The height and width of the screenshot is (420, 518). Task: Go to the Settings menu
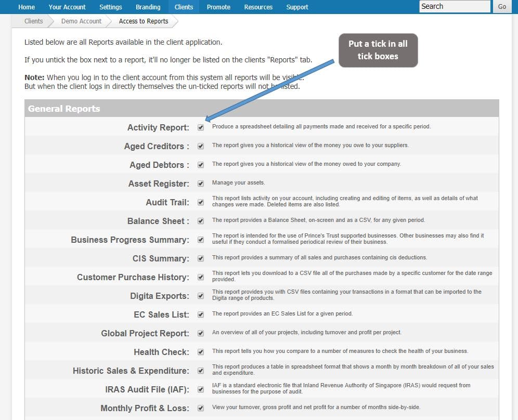click(x=111, y=7)
